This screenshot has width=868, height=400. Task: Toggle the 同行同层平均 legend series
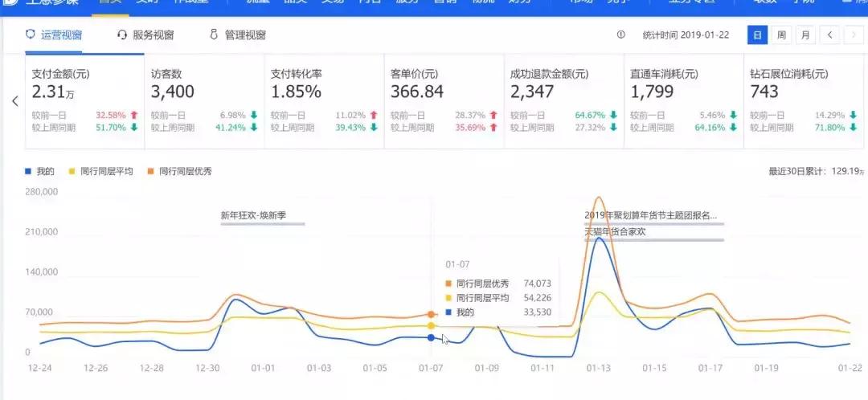pyautogui.click(x=100, y=172)
